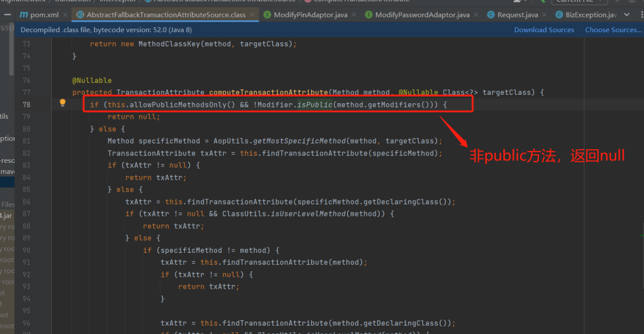Switch to the ModifyPasswordAdaptor.java tab
Viewport: 644px width, 334px height.
[x=422, y=15]
